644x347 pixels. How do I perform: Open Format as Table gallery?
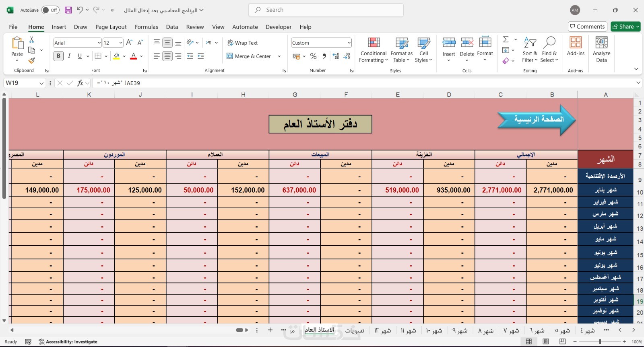pos(402,50)
